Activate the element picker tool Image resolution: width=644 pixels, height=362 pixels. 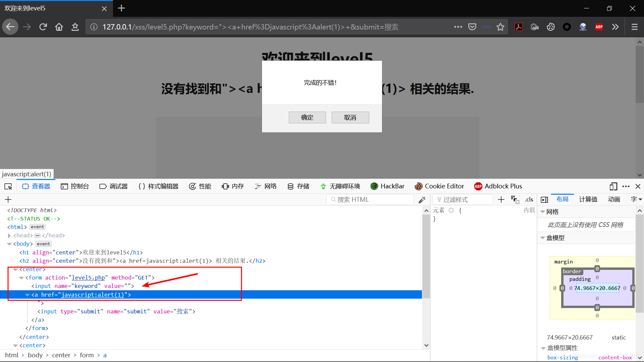tap(8, 186)
